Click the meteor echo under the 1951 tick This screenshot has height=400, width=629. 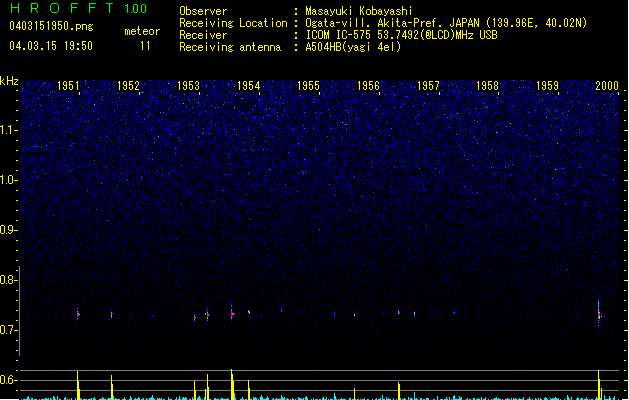click(x=78, y=314)
